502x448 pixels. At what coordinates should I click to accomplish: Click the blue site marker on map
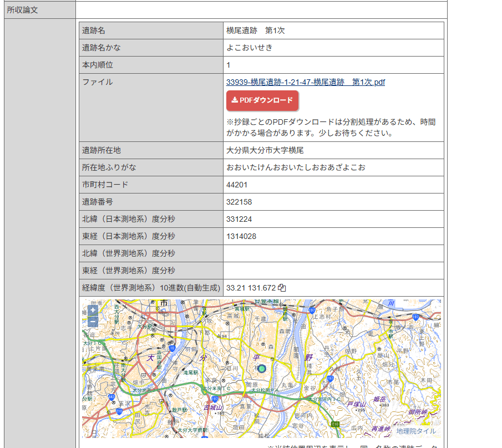262,368
